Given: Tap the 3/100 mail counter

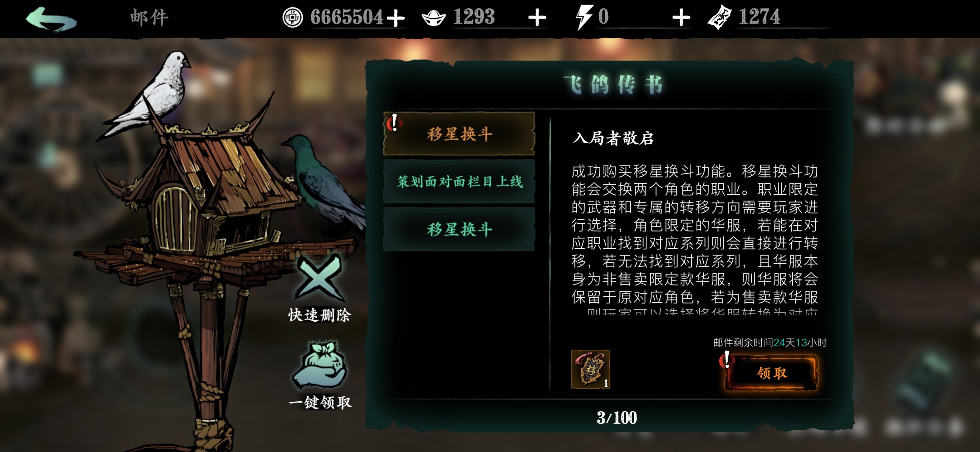Looking at the screenshot, I should [617, 418].
